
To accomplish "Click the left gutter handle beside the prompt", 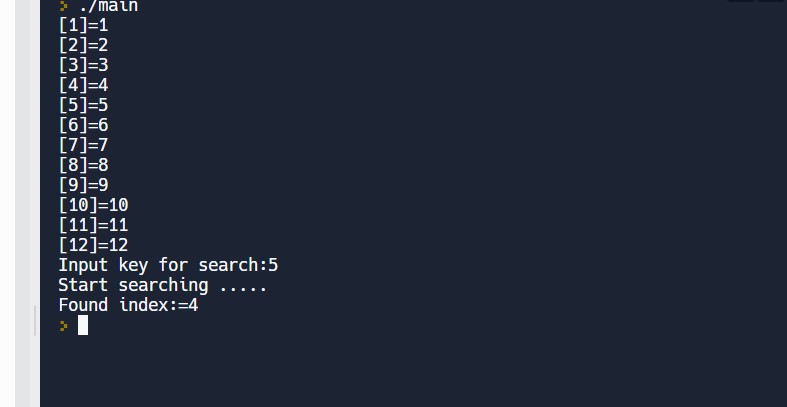I will 36,322.
